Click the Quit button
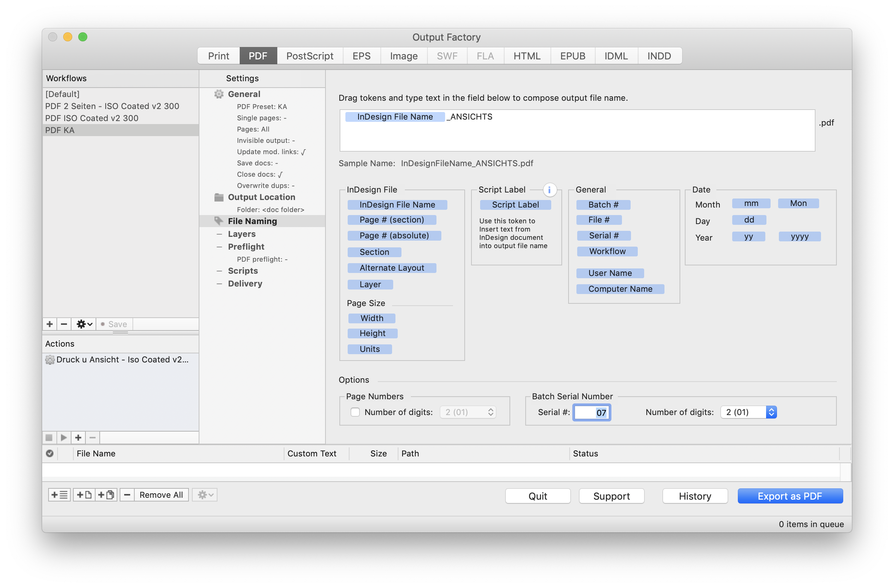Viewport: 894px width, 588px height. (x=538, y=496)
